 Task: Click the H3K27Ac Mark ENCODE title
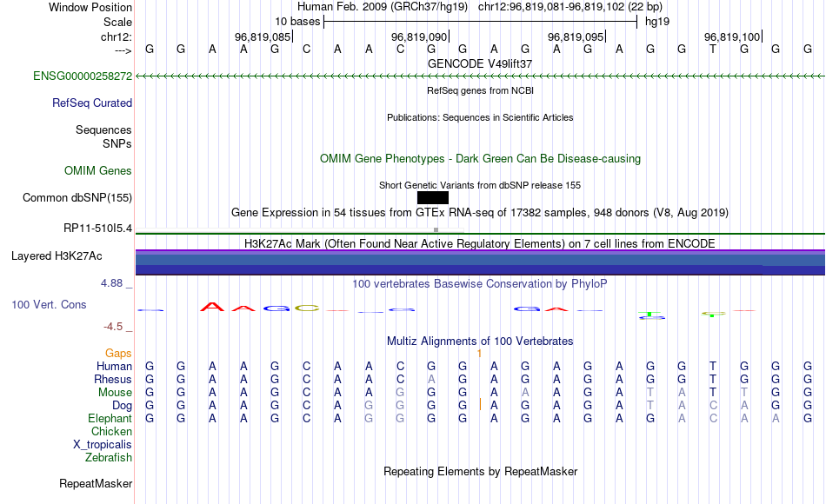click(480, 244)
